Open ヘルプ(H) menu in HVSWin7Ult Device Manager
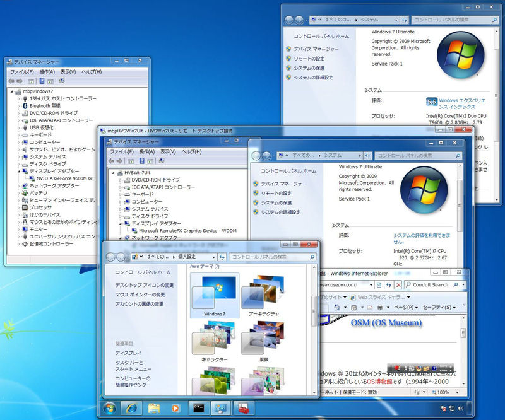 point(191,151)
